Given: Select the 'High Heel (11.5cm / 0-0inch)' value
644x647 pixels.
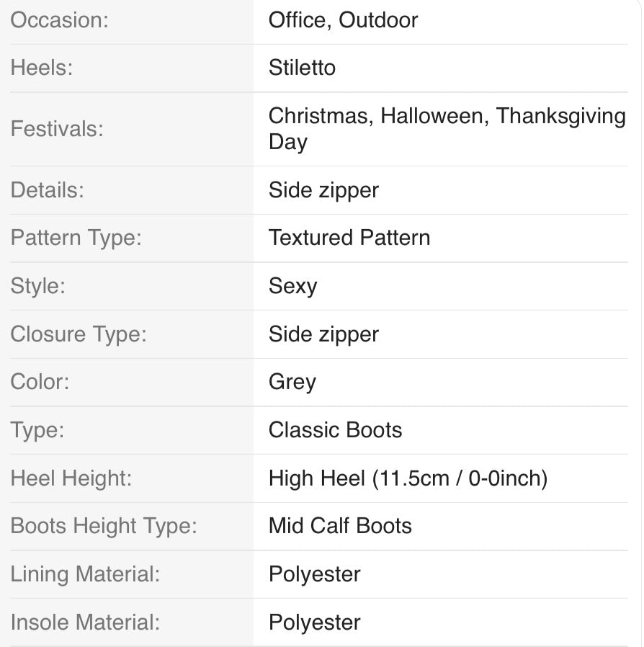Looking at the screenshot, I should click(408, 478).
